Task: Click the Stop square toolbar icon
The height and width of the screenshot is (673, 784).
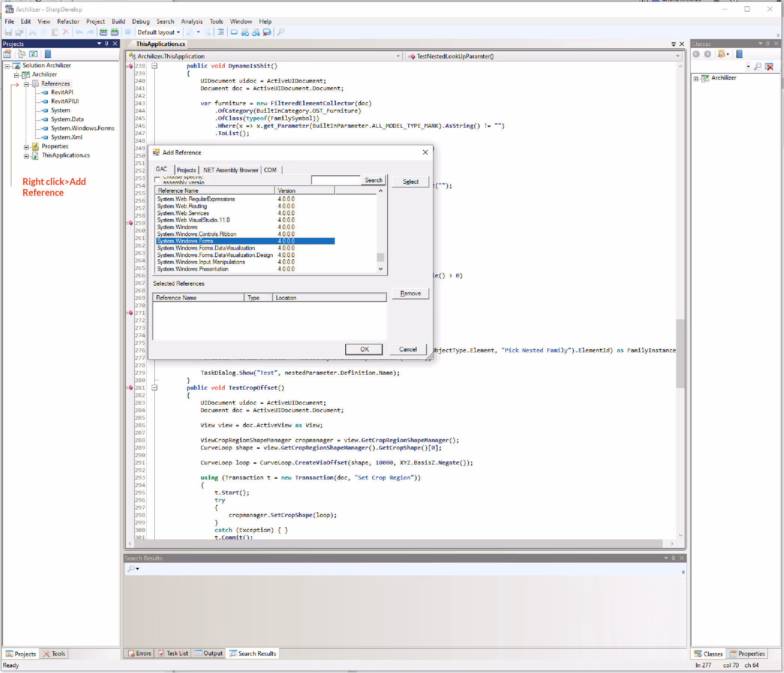Action: pos(128,32)
